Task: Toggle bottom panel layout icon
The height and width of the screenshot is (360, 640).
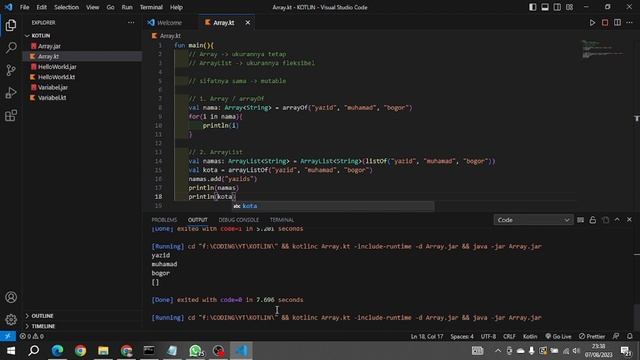Action: pos(545,7)
